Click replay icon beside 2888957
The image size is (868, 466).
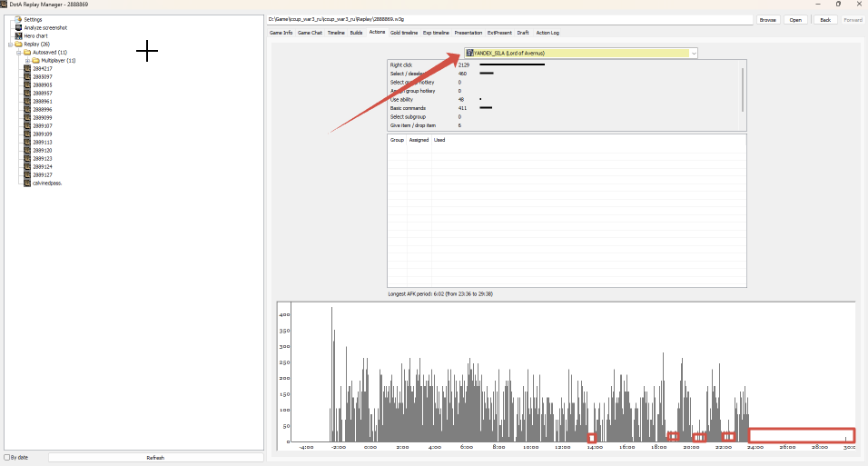click(27, 93)
